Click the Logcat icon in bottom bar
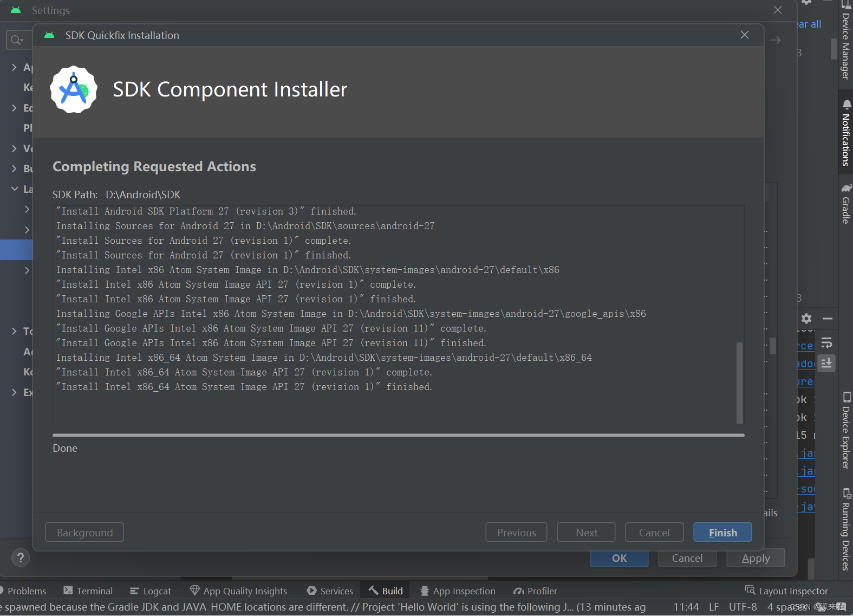The width and height of the screenshot is (853, 616). (134, 591)
